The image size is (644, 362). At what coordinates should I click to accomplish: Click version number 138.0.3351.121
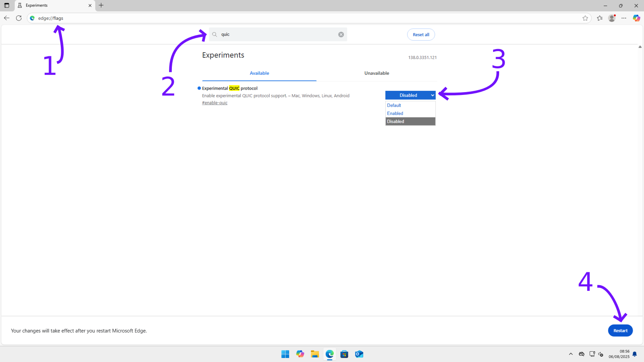tap(422, 58)
